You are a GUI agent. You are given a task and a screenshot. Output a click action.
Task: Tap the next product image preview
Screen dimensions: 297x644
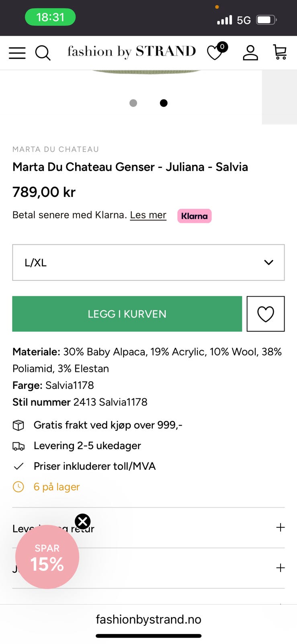pyautogui.click(x=279, y=97)
